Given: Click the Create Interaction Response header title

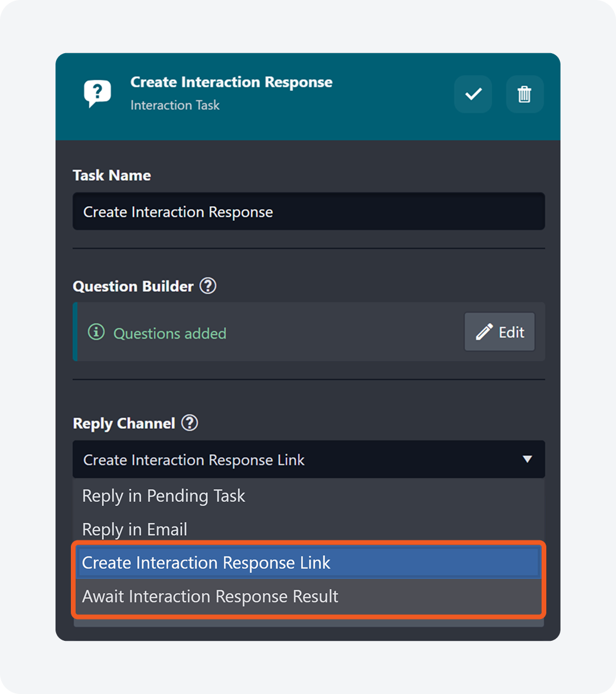Looking at the screenshot, I should [x=231, y=82].
